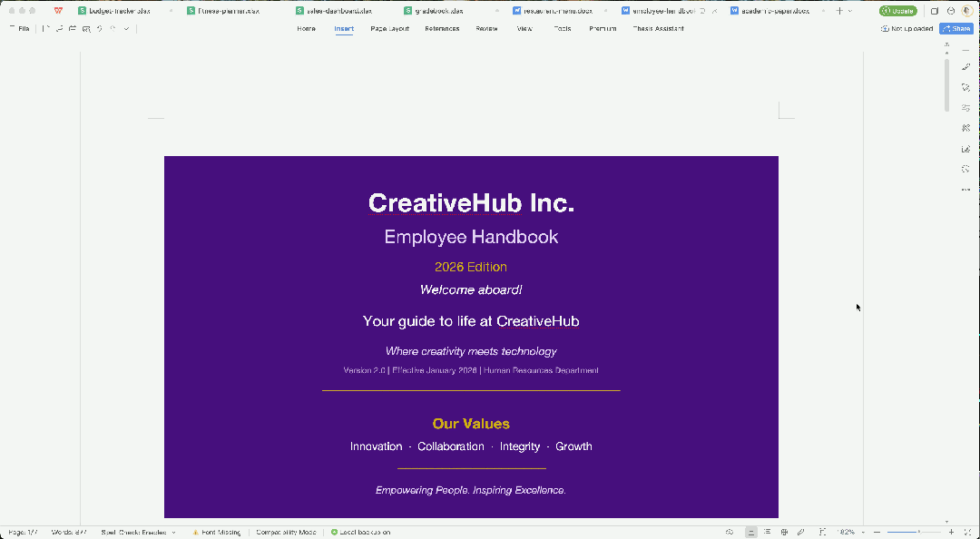Expand the new tab dropdown arrow
This screenshot has height=539, width=980.
(850, 11)
